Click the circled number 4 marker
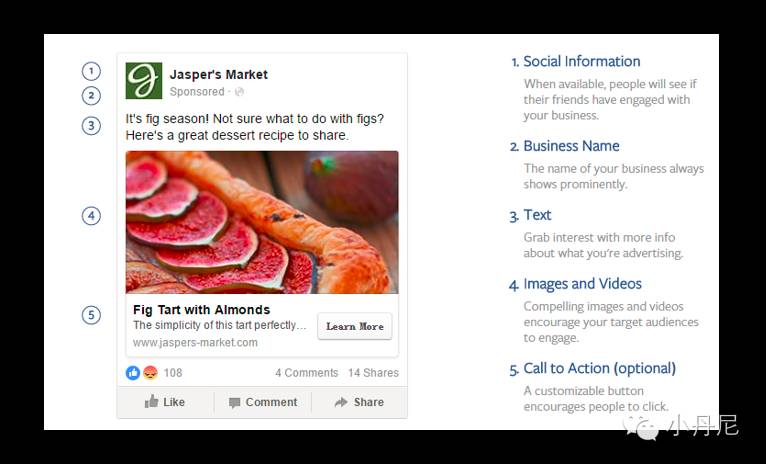766x464 pixels. click(92, 216)
